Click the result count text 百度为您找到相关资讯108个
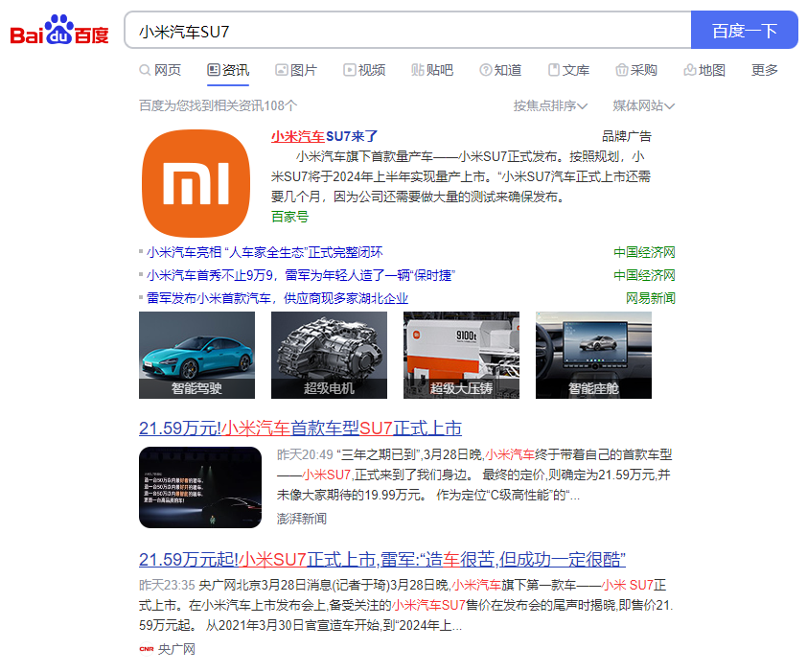Screen dimensions: 807x672 pyautogui.click(x=219, y=105)
